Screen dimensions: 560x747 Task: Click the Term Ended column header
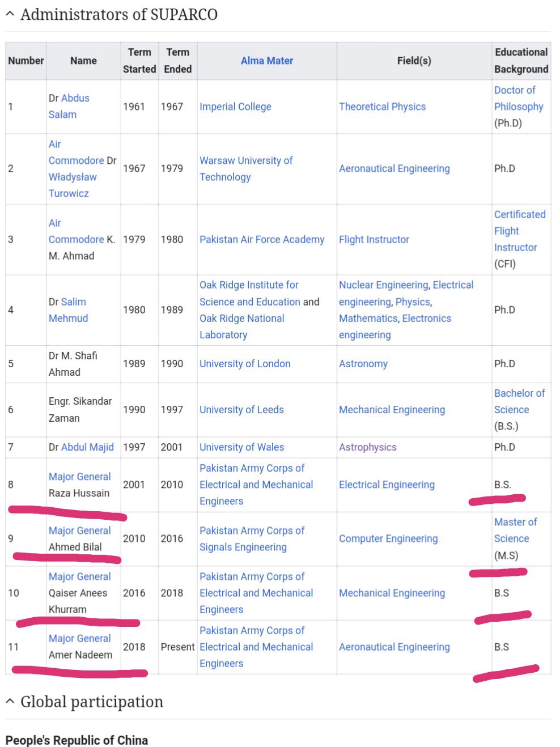point(178,61)
